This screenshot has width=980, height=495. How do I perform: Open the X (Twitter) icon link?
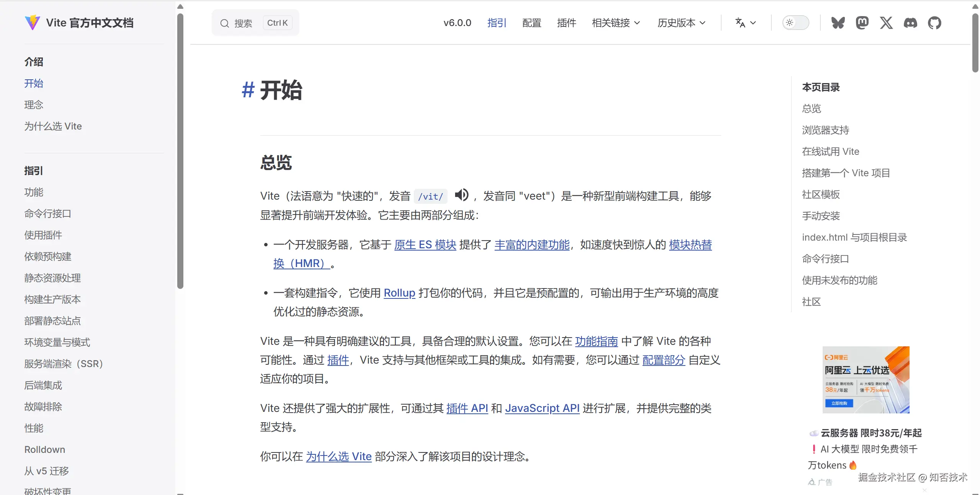[x=886, y=23]
